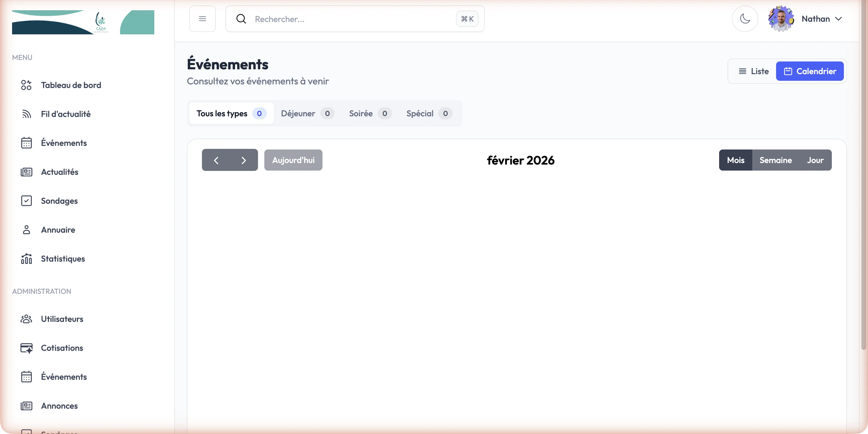
Task: Toggle dark mode with the moon icon
Action: pyautogui.click(x=745, y=19)
